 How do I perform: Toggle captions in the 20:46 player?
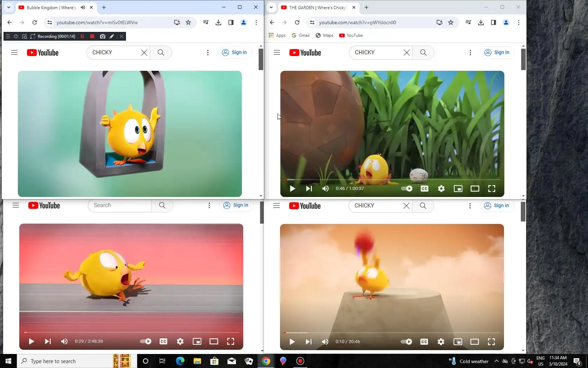(424, 342)
